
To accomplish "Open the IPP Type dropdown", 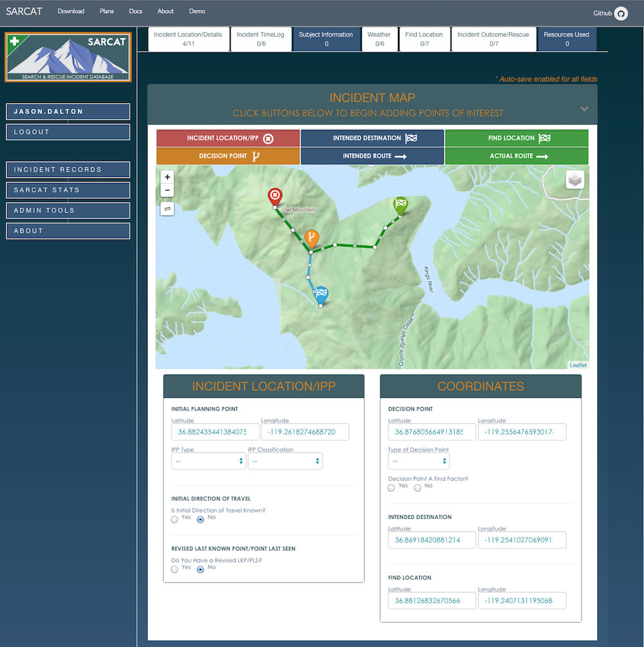I will (x=209, y=461).
